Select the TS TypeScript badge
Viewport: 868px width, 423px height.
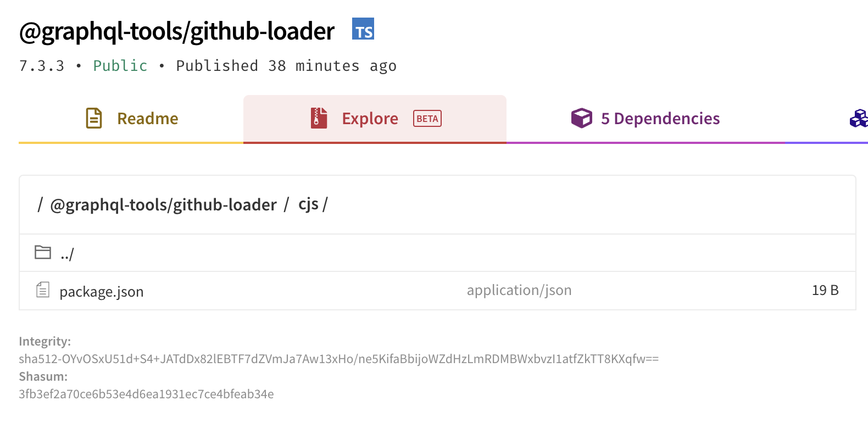point(363,31)
